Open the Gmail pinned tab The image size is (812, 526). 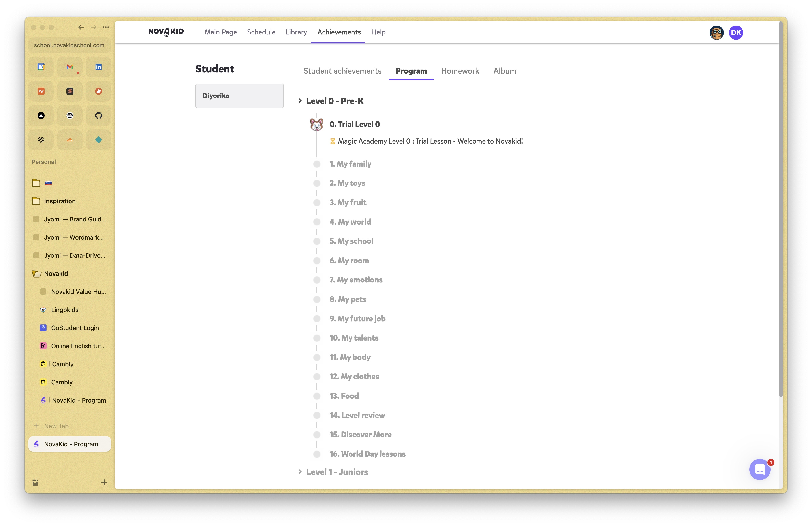[x=70, y=67]
